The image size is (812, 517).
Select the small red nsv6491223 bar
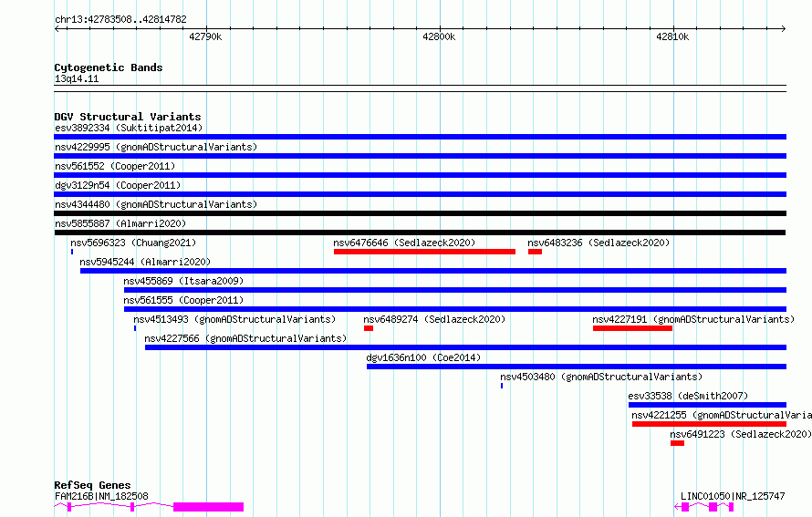[x=677, y=443]
